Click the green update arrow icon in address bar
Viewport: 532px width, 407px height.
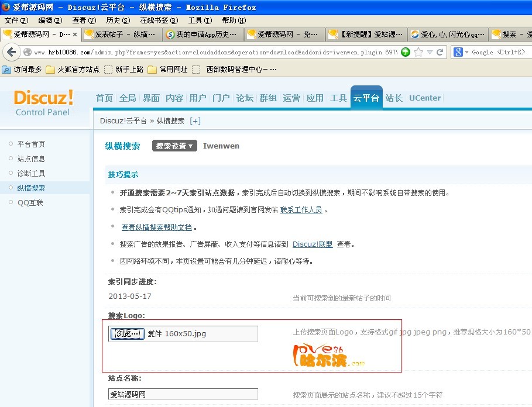[x=406, y=52]
